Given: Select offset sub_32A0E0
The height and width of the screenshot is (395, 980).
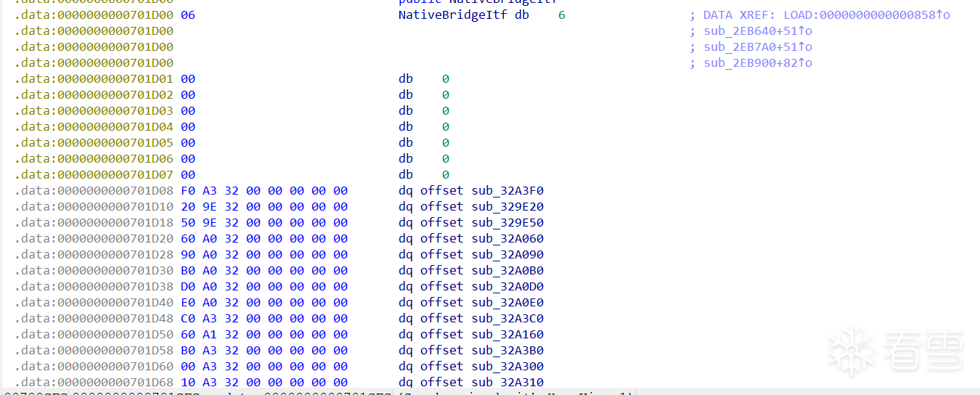Looking at the screenshot, I should pos(482,302).
